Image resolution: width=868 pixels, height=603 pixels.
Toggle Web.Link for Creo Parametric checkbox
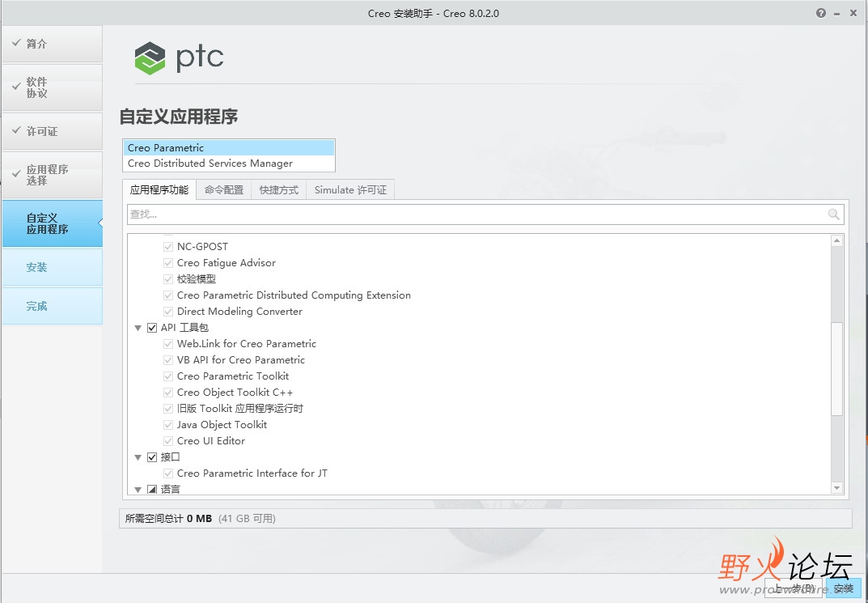pos(168,344)
